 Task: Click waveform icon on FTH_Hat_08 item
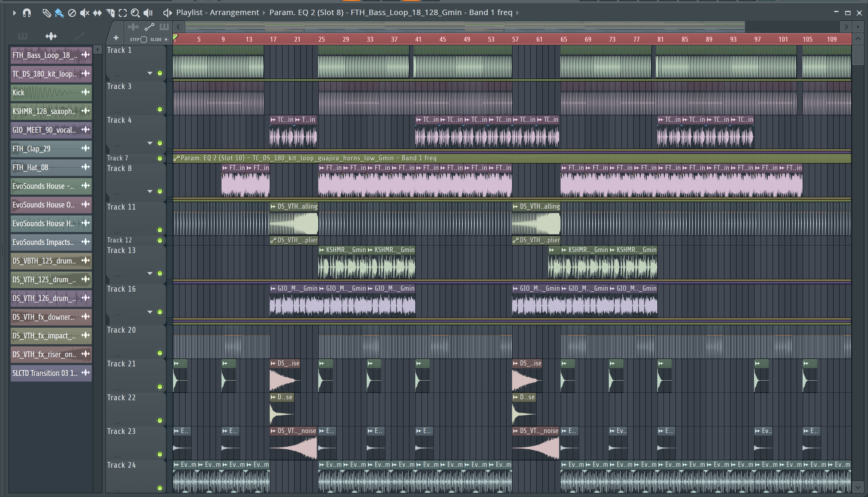(x=86, y=167)
